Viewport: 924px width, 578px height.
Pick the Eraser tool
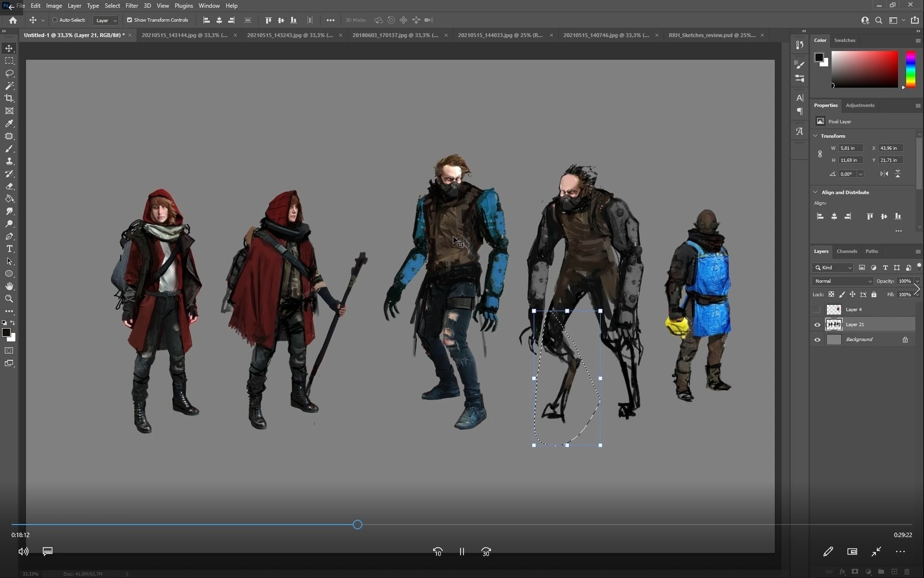(9, 186)
